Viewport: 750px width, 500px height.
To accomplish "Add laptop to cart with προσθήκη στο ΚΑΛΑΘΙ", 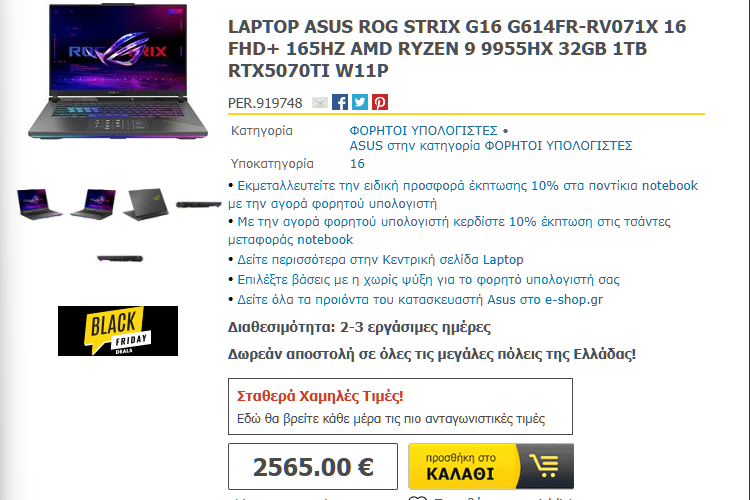I will 491,466.
